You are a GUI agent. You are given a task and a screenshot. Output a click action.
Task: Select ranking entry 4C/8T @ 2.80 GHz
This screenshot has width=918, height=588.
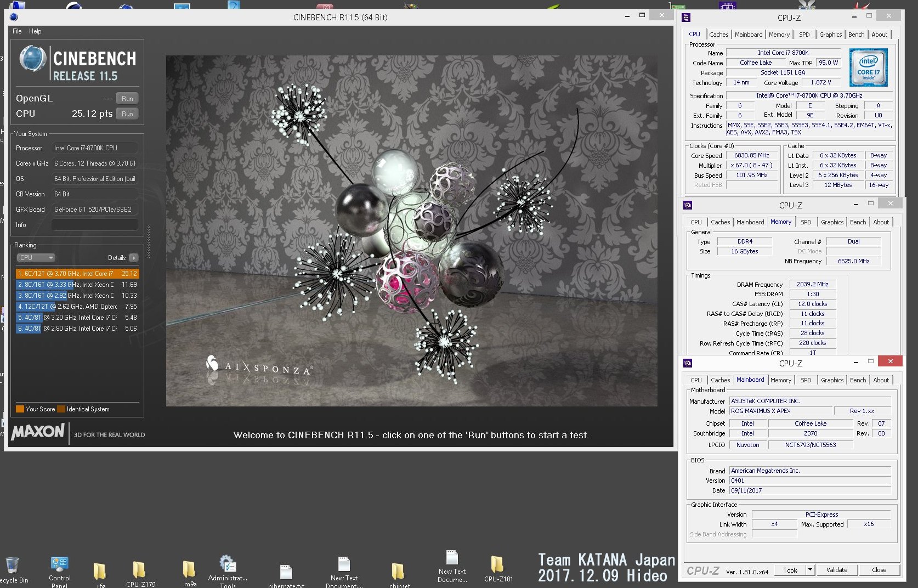point(77,329)
